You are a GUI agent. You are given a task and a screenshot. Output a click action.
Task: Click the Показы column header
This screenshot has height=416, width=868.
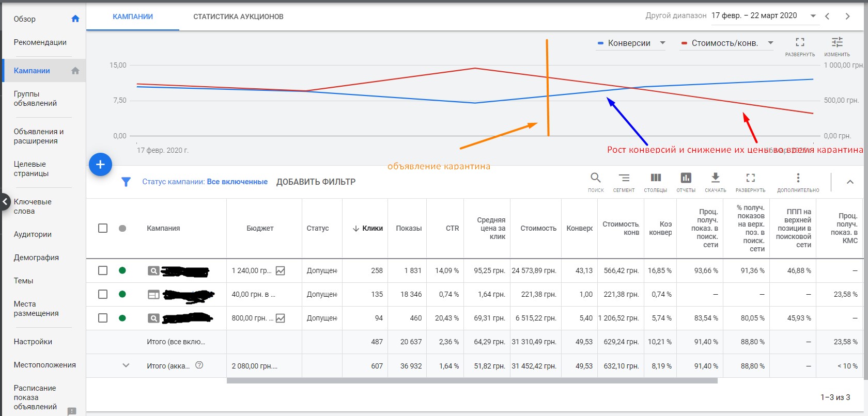click(x=409, y=228)
